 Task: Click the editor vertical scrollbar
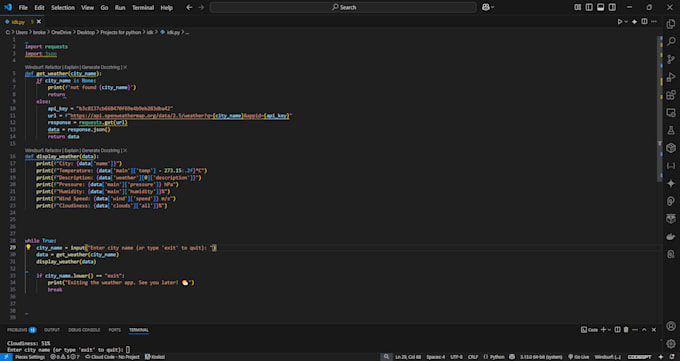point(660,108)
